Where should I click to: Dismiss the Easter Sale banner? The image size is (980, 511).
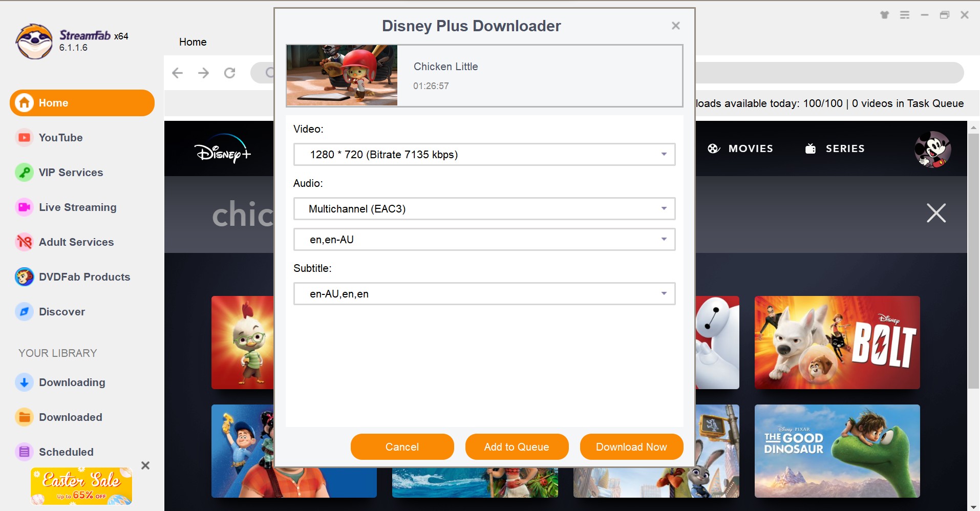point(145,465)
